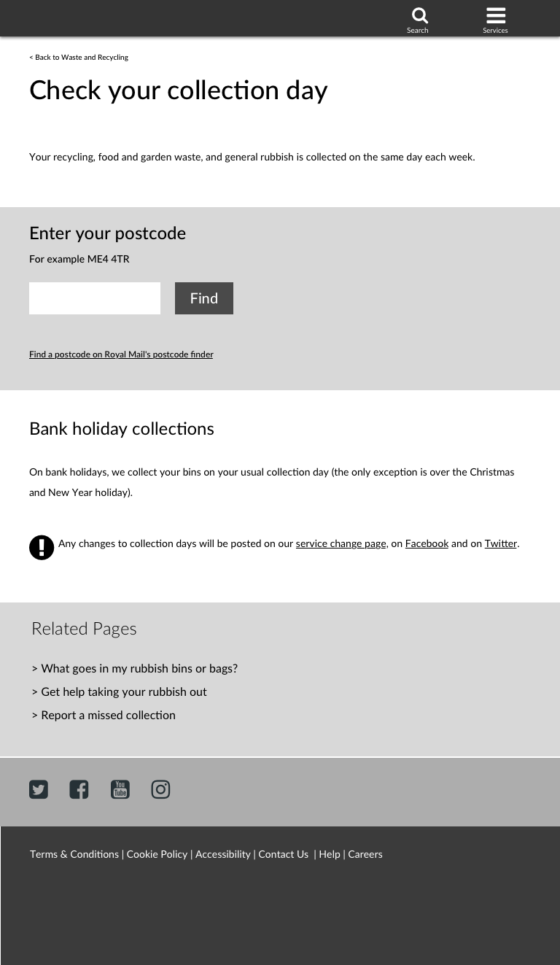Viewport: 560px width, 965px height.
Task: Open the Services hamburger menu
Action: pos(495,17)
